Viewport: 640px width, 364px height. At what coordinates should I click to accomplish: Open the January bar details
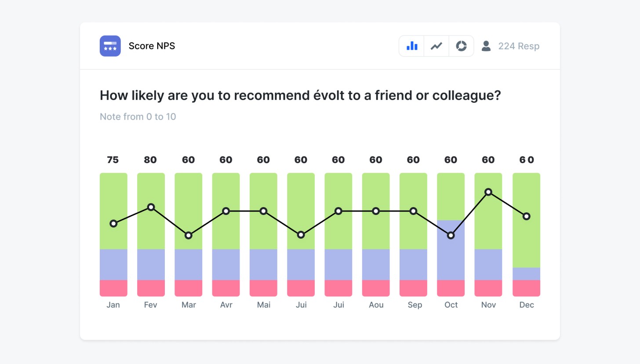click(113, 233)
